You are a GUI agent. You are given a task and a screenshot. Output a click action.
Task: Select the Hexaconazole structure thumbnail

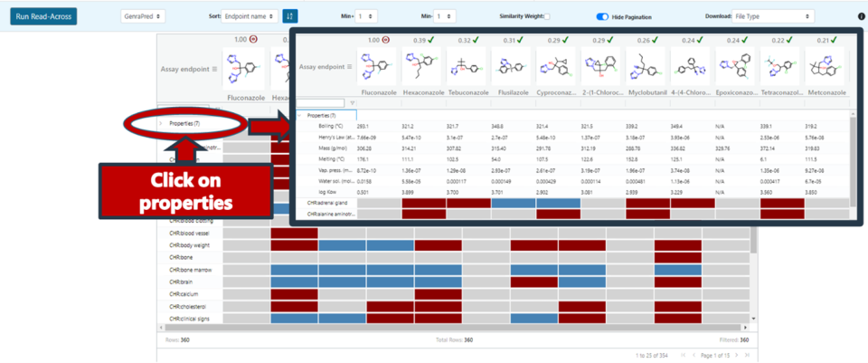[423, 66]
